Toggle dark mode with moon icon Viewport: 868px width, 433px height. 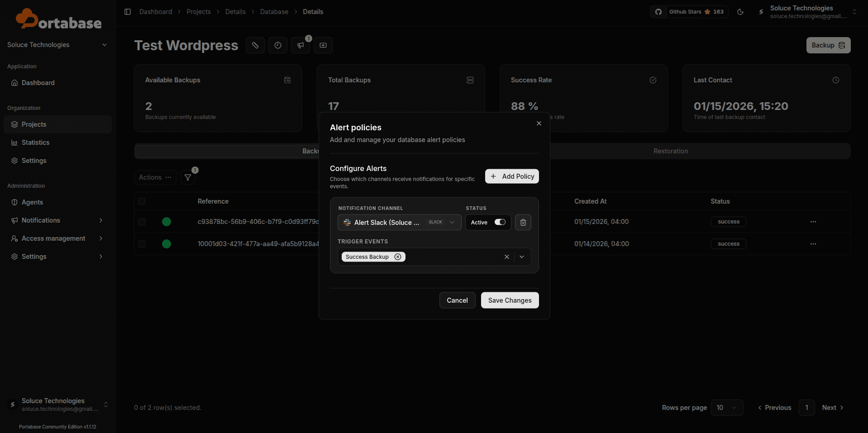click(x=740, y=12)
